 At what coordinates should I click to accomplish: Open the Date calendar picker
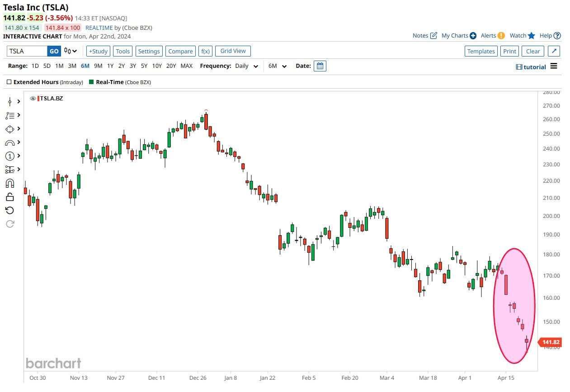pyautogui.click(x=320, y=66)
